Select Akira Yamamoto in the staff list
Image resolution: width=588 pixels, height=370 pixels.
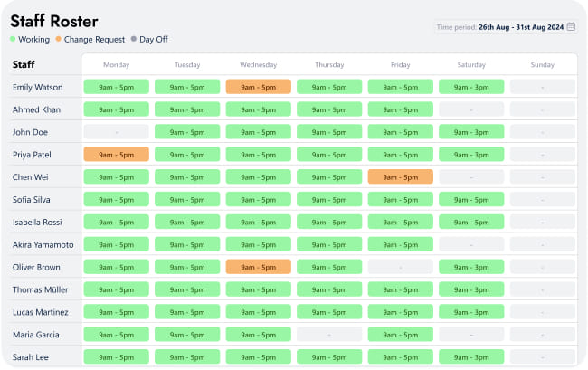(x=43, y=245)
